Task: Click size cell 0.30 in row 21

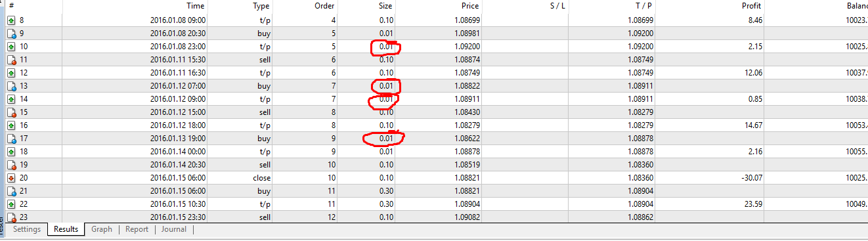Action: (386, 191)
